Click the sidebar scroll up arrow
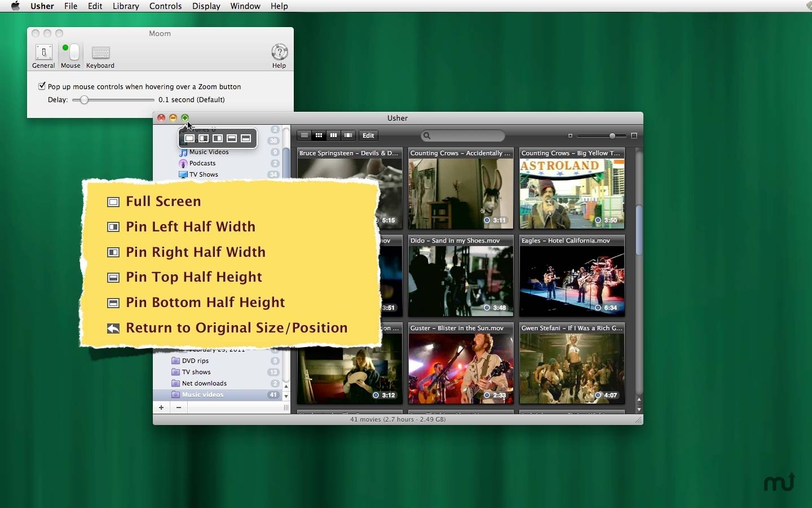The height and width of the screenshot is (508, 812). [x=286, y=387]
